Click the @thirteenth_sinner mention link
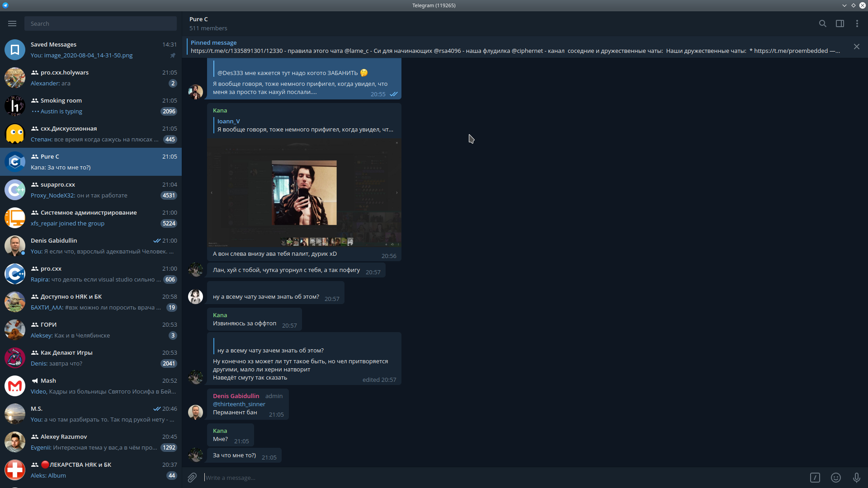The height and width of the screenshot is (488, 868). click(x=239, y=404)
